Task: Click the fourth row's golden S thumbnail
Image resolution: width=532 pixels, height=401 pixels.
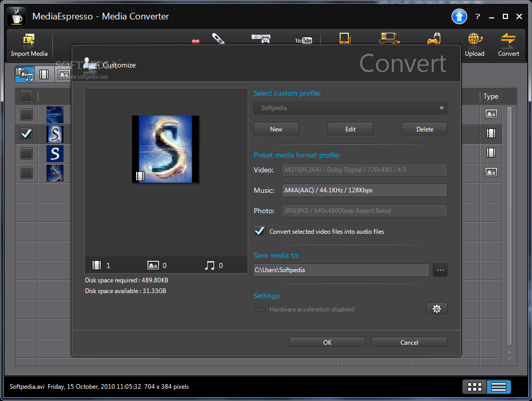Action: pyautogui.click(x=55, y=173)
